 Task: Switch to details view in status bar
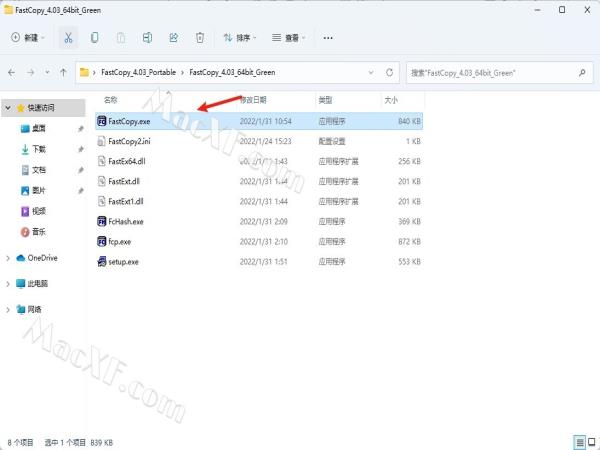(x=578, y=441)
